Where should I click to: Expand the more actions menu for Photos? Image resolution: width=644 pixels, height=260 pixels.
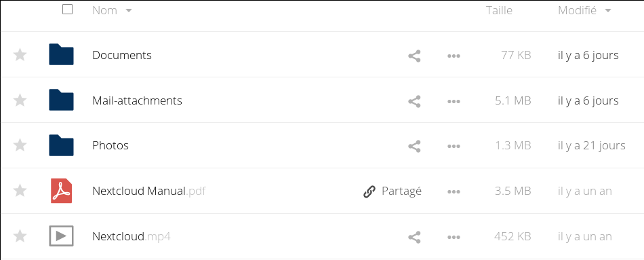454,147
